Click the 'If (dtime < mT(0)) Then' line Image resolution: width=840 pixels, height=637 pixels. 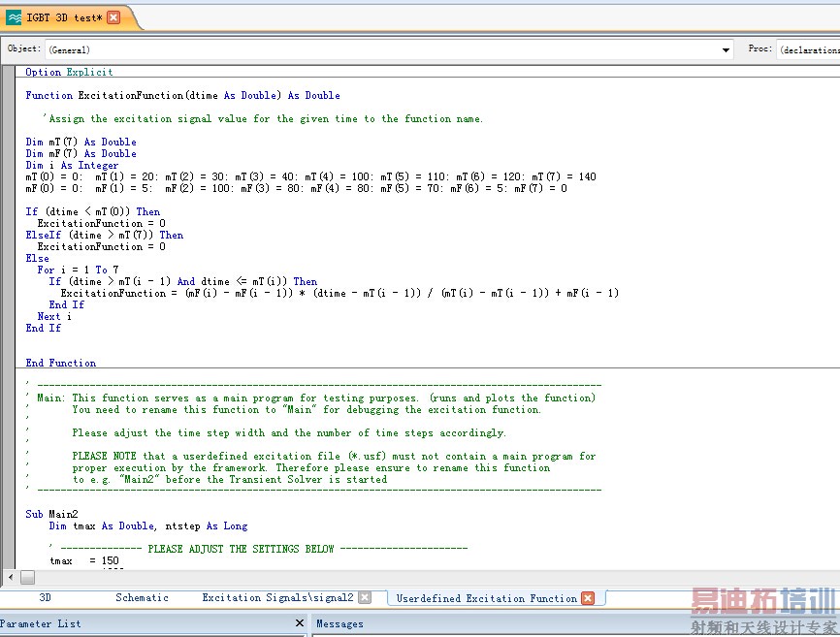pos(93,211)
